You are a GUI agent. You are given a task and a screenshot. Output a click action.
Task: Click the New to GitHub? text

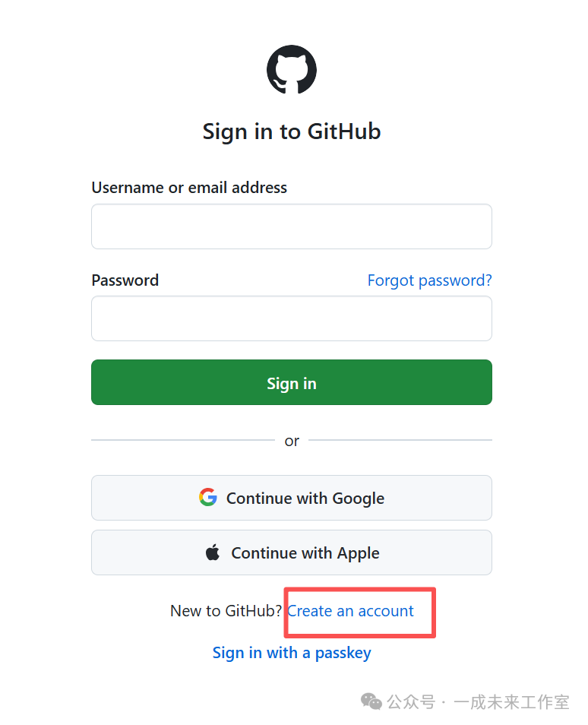click(x=226, y=611)
